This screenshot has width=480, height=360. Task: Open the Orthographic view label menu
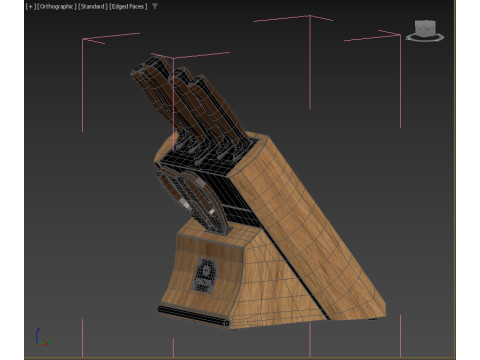(x=57, y=6)
